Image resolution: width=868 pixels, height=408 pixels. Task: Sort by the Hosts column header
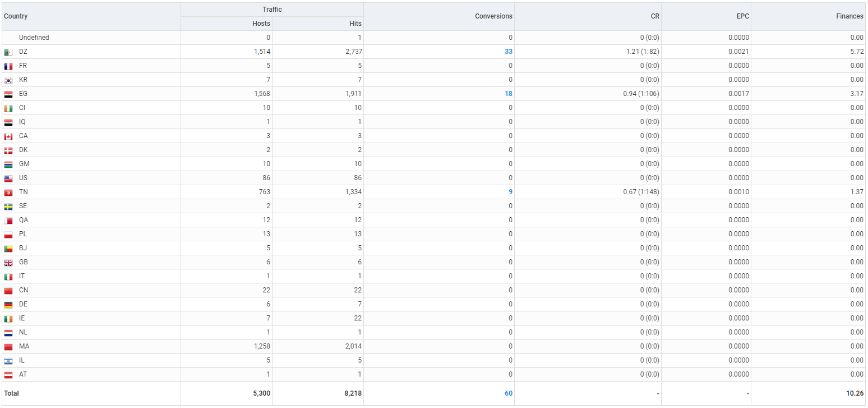[261, 24]
